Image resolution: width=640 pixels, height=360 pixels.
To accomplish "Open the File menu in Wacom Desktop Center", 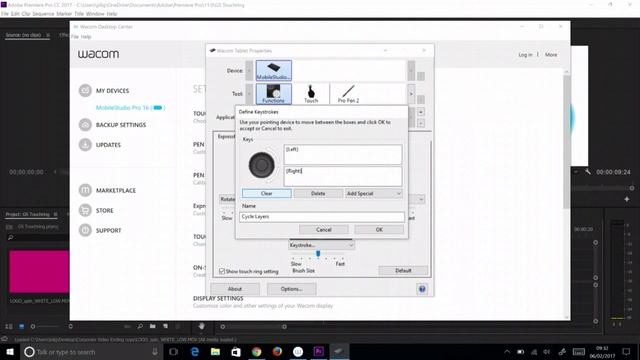I will [x=75, y=37].
